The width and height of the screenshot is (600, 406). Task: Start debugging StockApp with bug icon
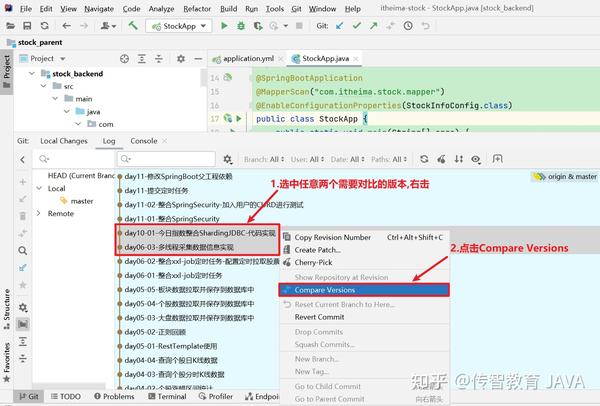tap(241, 26)
